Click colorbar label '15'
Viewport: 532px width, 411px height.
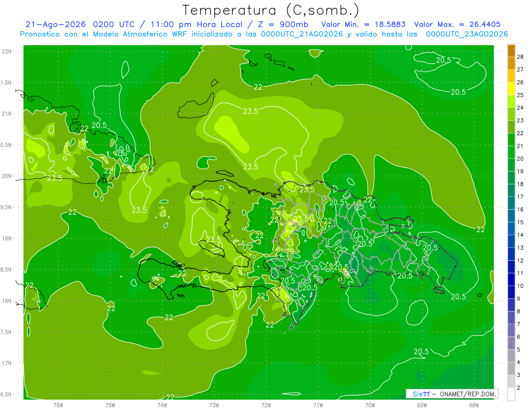click(x=520, y=222)
